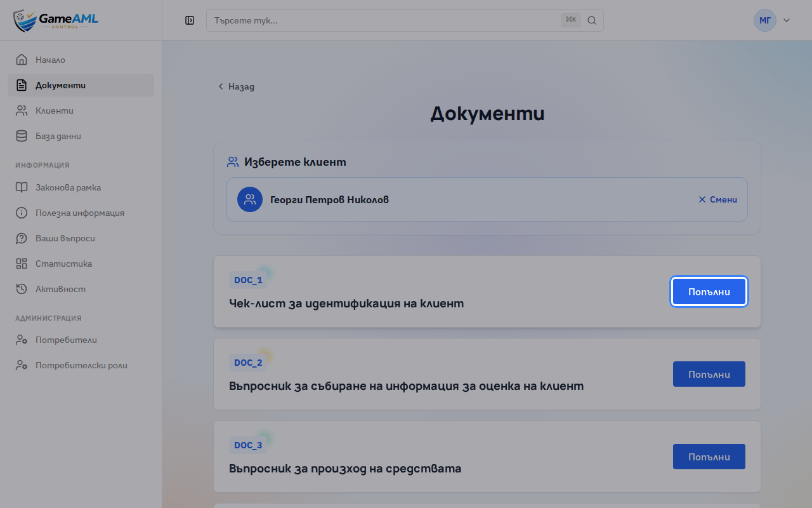The height and width of the screenshot is (508, 812).
Task: Click the Потребителски роли icon
Action: tap(22, 365)
